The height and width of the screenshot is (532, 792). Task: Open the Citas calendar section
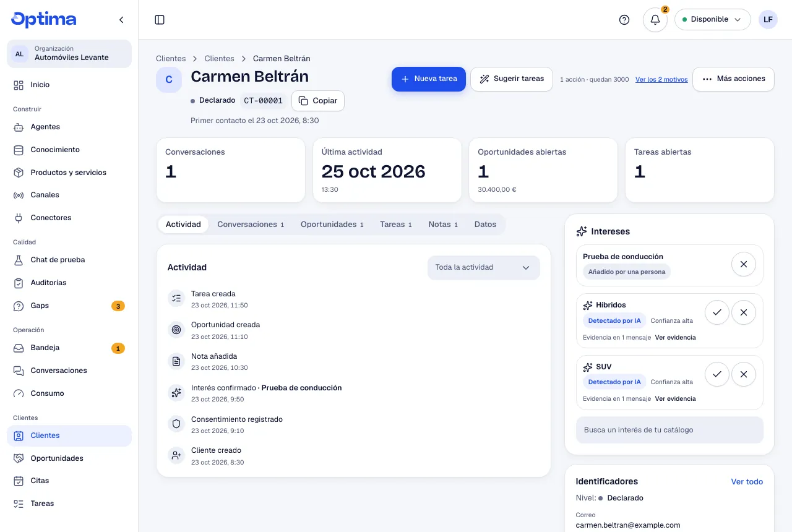click(69, 481)
